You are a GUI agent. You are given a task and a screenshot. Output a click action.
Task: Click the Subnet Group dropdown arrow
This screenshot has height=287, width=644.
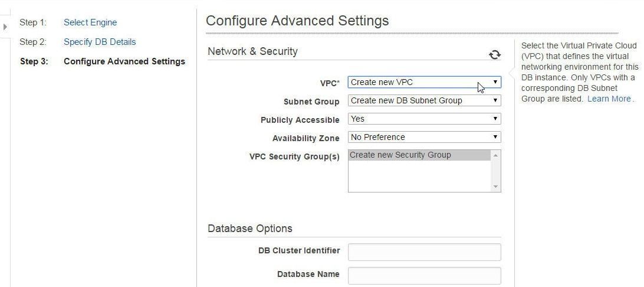[495, 100]
